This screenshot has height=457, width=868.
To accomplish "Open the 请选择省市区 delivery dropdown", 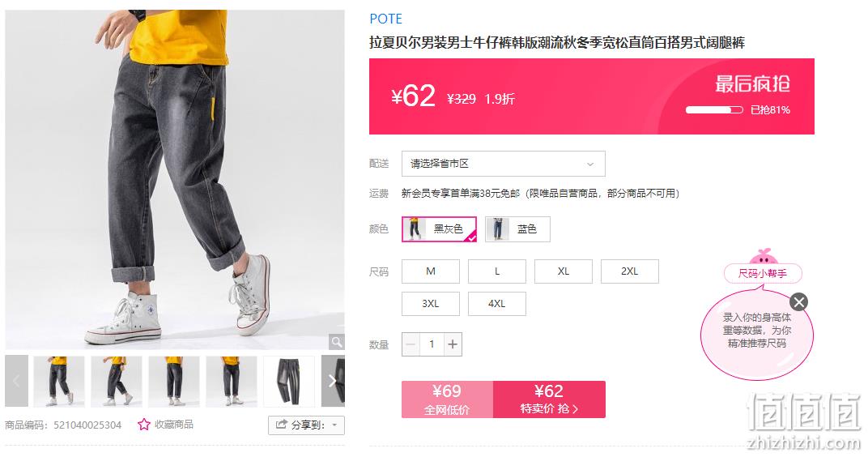I will click(x=503, y=164).
